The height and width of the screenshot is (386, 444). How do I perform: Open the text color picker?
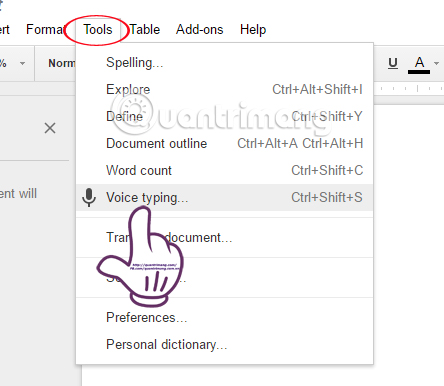pos(419,64)
